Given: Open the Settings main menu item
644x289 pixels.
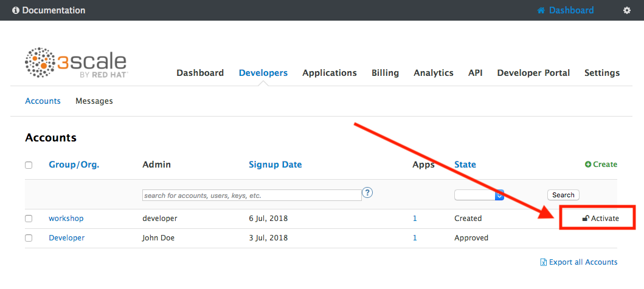Looking at the screenshot, I should [x=602, y=73].
